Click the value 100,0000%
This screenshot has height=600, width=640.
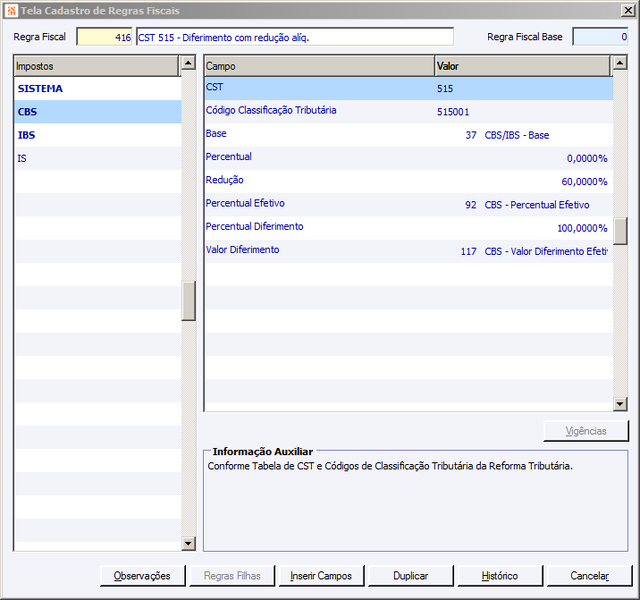click(582, 228)
